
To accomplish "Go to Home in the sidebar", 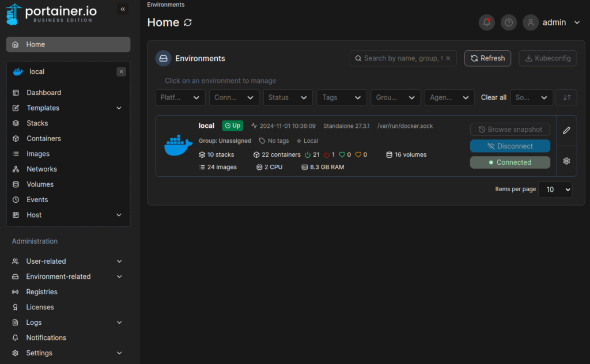I will click(x=68, y=44).
